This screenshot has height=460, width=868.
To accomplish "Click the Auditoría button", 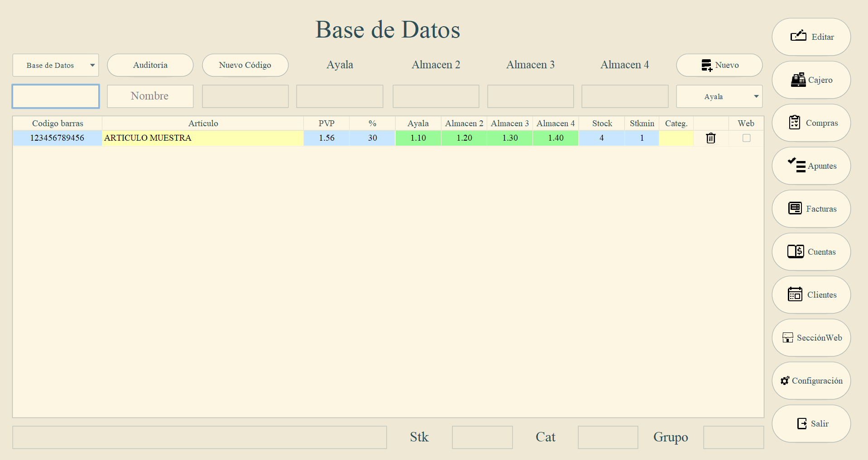I will tap(150, 65).
